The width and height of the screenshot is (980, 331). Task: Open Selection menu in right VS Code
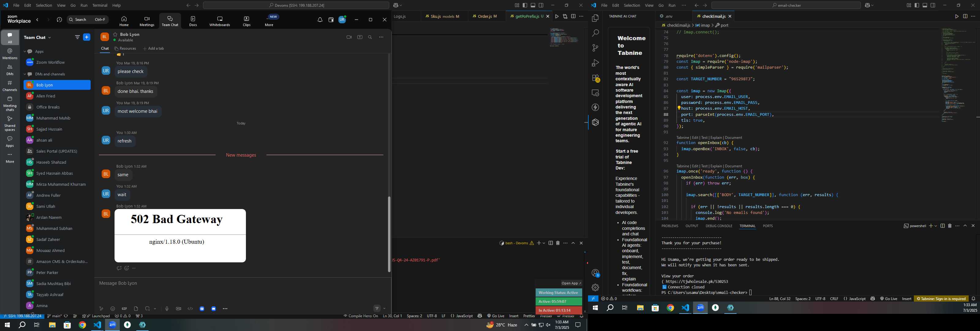(x=631, y=5)
